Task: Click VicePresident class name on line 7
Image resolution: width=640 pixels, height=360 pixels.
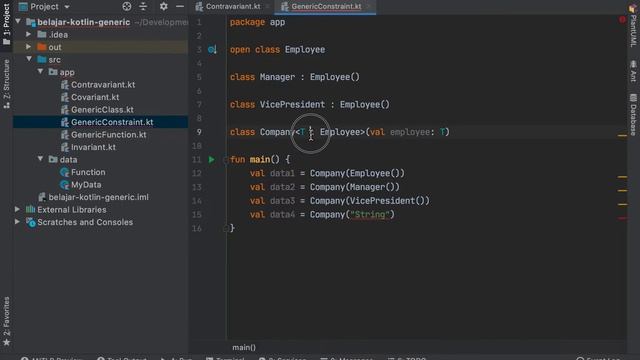Action: pyautogui.click(x=292, y=104)
